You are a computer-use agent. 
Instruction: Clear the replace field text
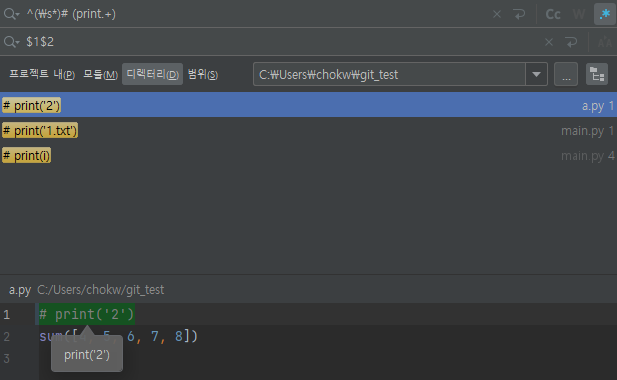(x=549, y=42)
